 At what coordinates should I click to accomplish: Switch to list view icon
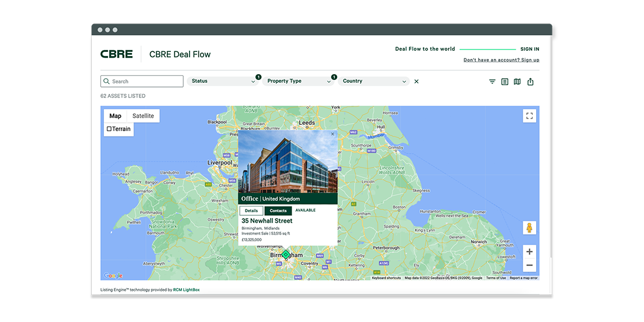(505, 82)
